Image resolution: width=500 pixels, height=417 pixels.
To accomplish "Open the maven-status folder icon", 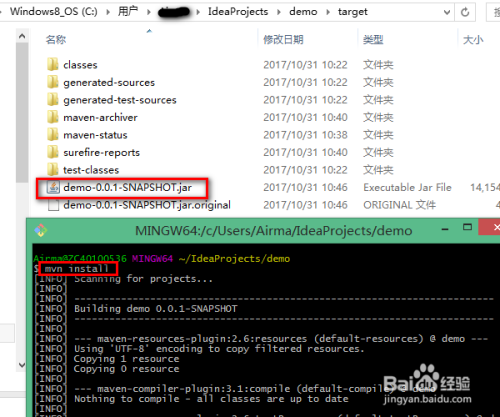I will (x=53, y=135).
